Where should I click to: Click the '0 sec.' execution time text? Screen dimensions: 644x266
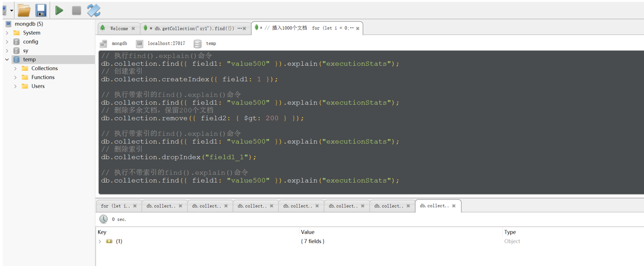(x=119, y=219)
